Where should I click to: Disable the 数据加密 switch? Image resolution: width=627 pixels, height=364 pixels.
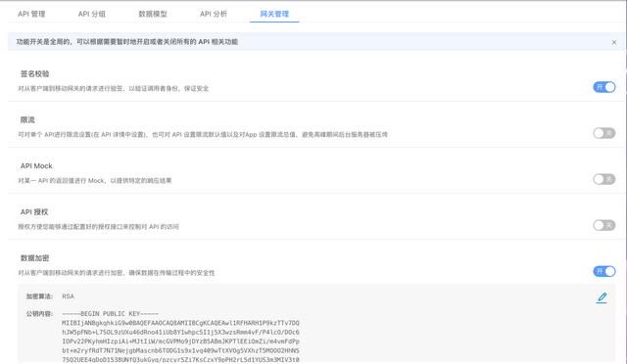tap(603, 271)
